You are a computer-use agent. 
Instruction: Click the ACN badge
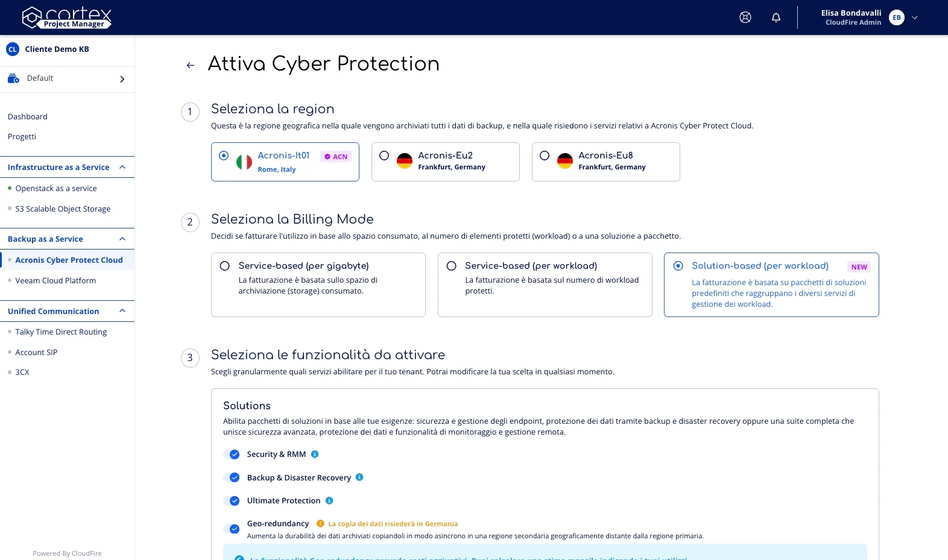336,157
